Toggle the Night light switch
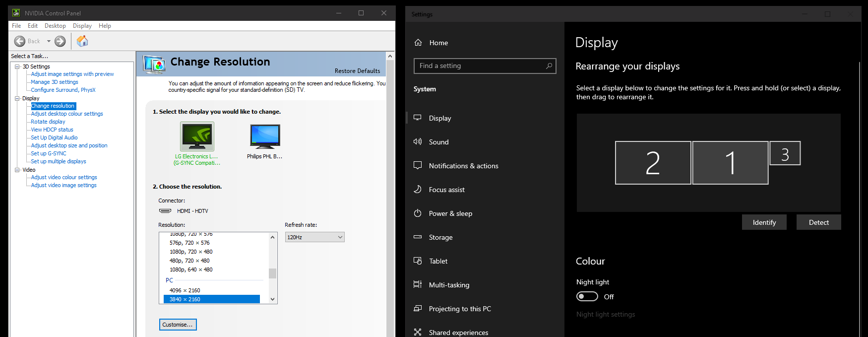The height and width of the screenshot is (337, 868). click(x=587, y=296)
